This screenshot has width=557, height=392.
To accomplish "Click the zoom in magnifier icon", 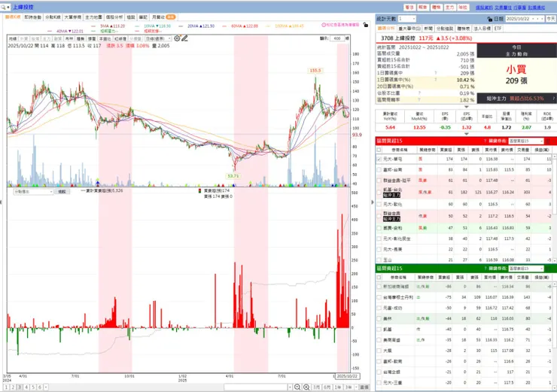I will click(306, 387).
